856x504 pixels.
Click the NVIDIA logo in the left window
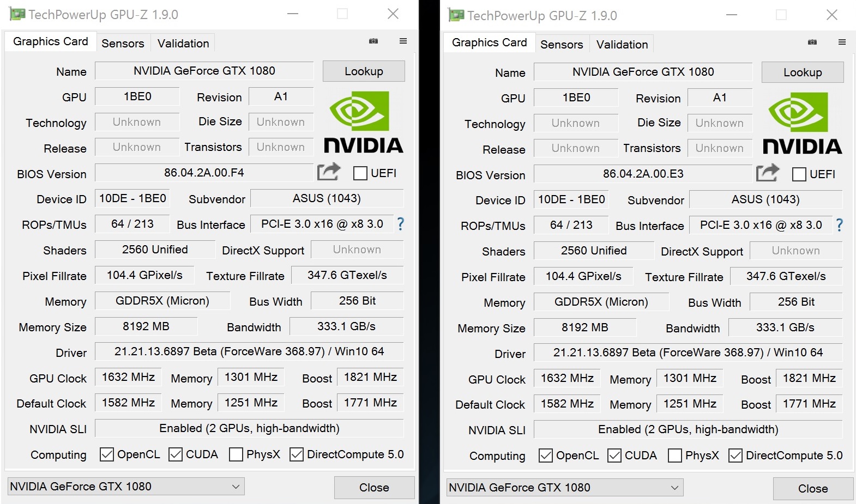[x=363, y=122]
